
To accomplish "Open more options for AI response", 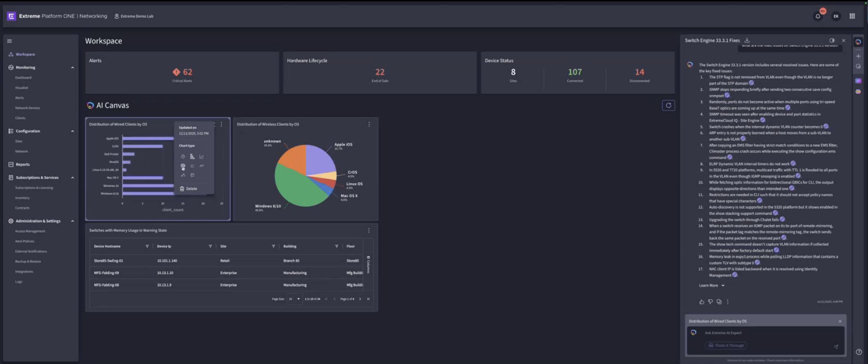I will pyautogui.click(x=728, y=302).
